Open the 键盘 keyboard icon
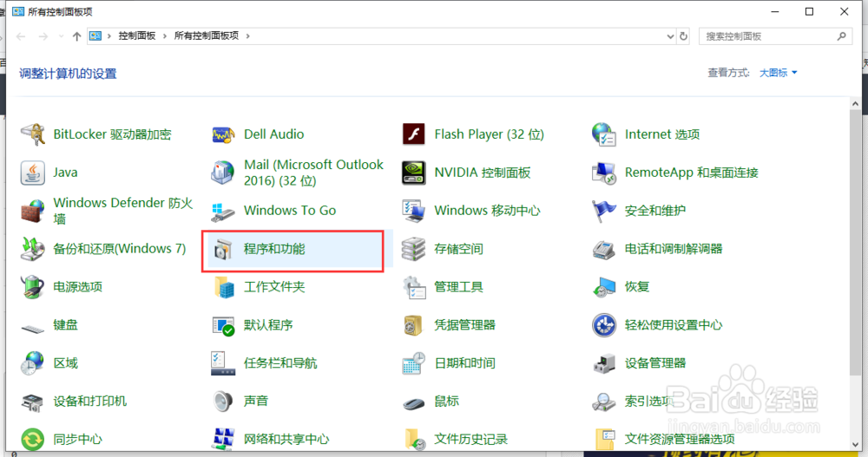 (x=33, y=329)
